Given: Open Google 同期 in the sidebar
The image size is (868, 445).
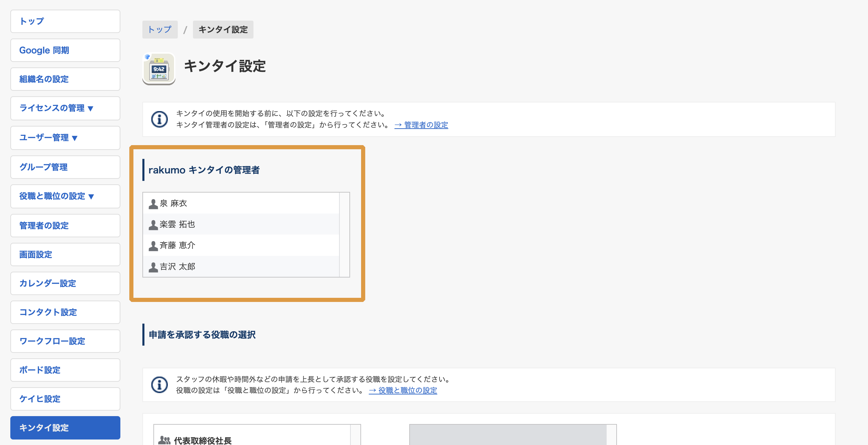Looking at the screenshot, I should (x=65, y=50).
